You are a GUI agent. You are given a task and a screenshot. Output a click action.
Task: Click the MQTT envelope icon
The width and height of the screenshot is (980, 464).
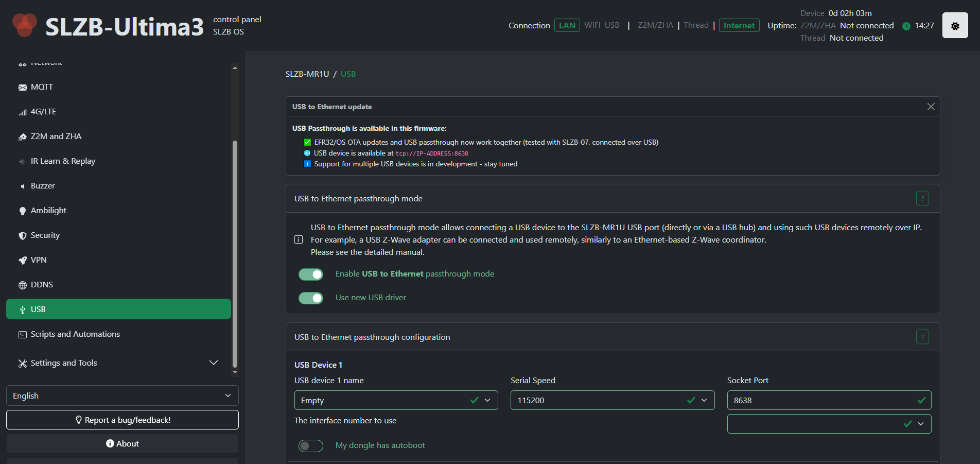[x=23, y=88]
